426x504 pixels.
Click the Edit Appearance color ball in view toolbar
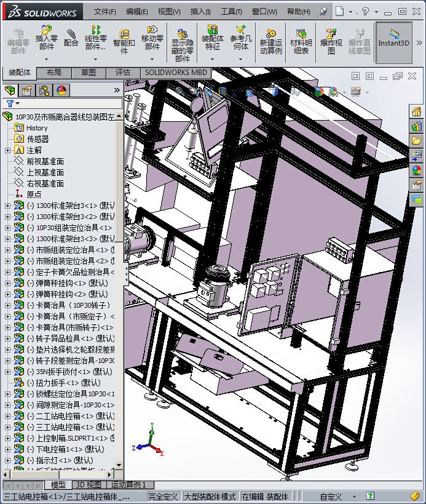click(x=319, y=92)
